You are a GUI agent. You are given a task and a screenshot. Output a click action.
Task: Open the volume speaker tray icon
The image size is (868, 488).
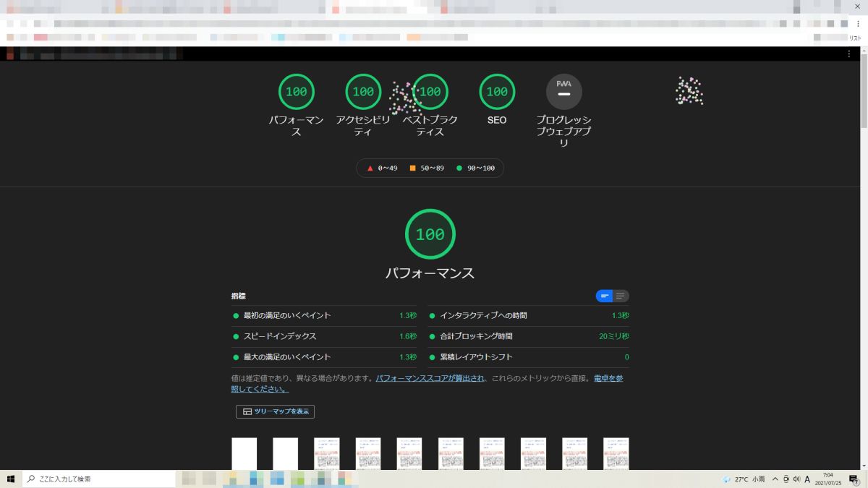[796, 479]
